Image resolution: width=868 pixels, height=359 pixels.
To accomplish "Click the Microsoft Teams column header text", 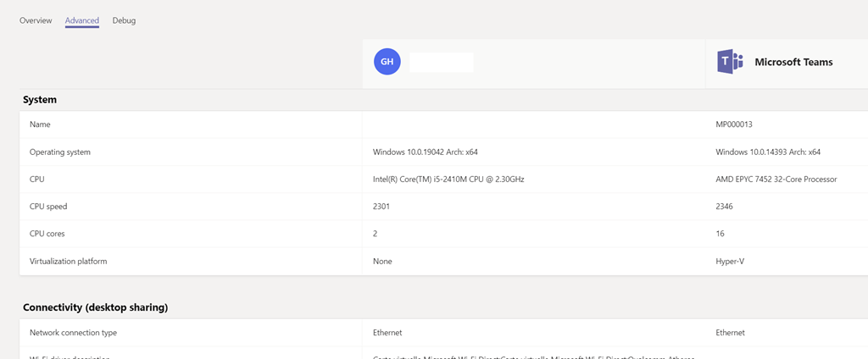I will [x=793, y=62].
